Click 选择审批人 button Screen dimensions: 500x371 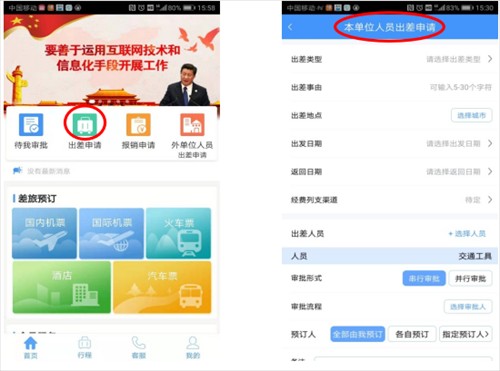click(x=468, y=306)
